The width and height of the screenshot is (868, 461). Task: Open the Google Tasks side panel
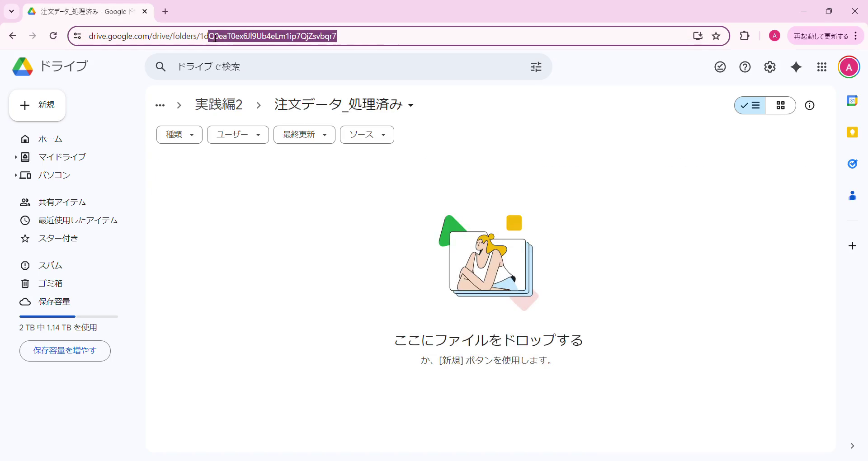853,164
